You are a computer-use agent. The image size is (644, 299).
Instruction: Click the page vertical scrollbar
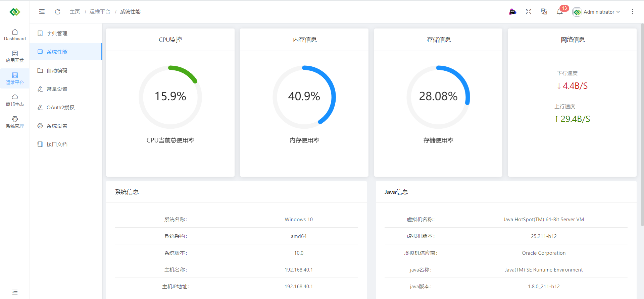[642, 124]
